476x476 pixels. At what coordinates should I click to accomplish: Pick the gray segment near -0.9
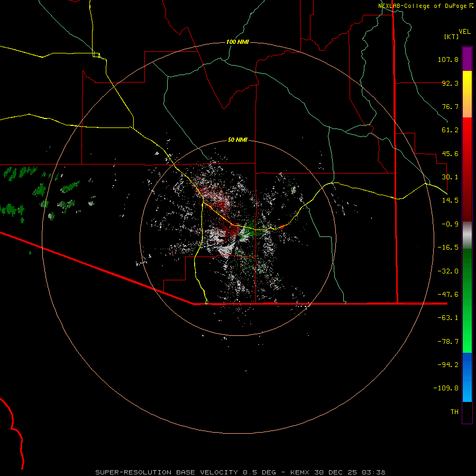coord(467,235)
